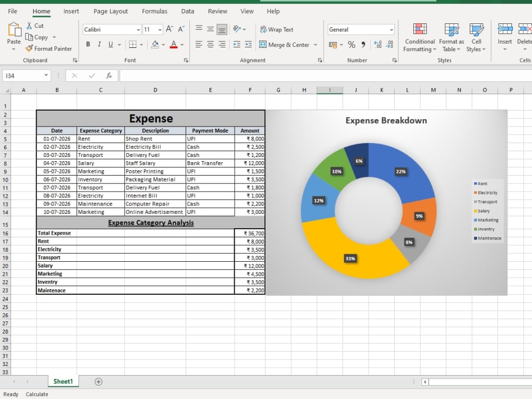Viewport: 532px width, 399px height.
Task: Align cell text right
Action: click(222, 45)
